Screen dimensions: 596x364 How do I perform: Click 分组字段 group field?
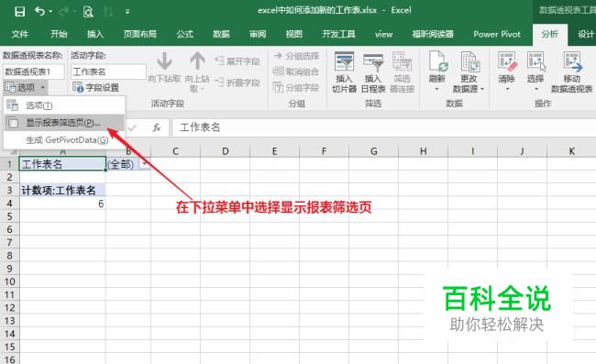(296, 88)
